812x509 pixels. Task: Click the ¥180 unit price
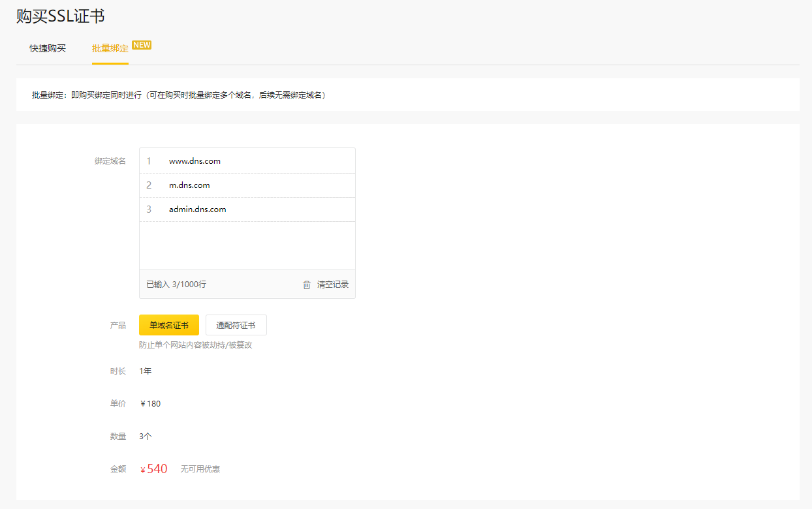pos(150,404)
